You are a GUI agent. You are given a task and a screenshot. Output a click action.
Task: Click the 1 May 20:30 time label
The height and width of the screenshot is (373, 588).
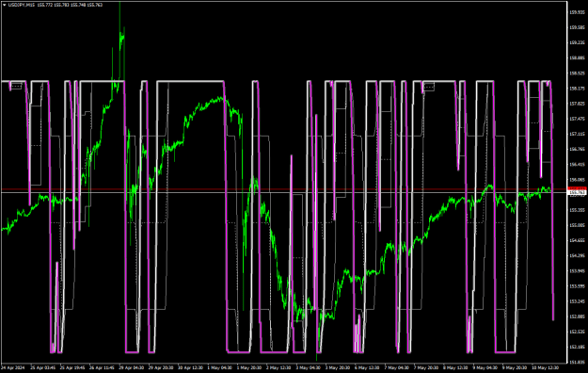[x=249, y=367]
